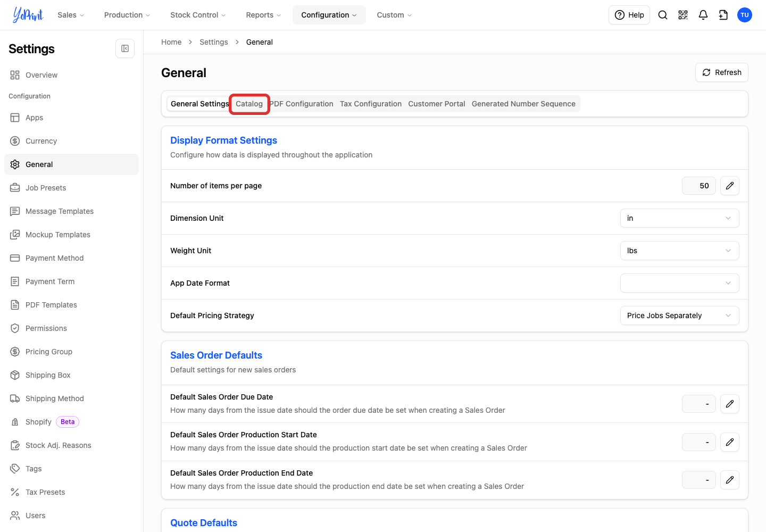This screenshot has width=766, height=532.
Task: Open the Customer Portal tab
Action: pos(437,104)
